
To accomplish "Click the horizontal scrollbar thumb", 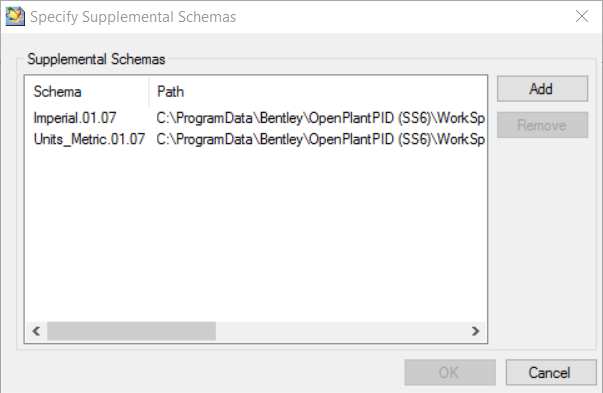I will (132, 331).
